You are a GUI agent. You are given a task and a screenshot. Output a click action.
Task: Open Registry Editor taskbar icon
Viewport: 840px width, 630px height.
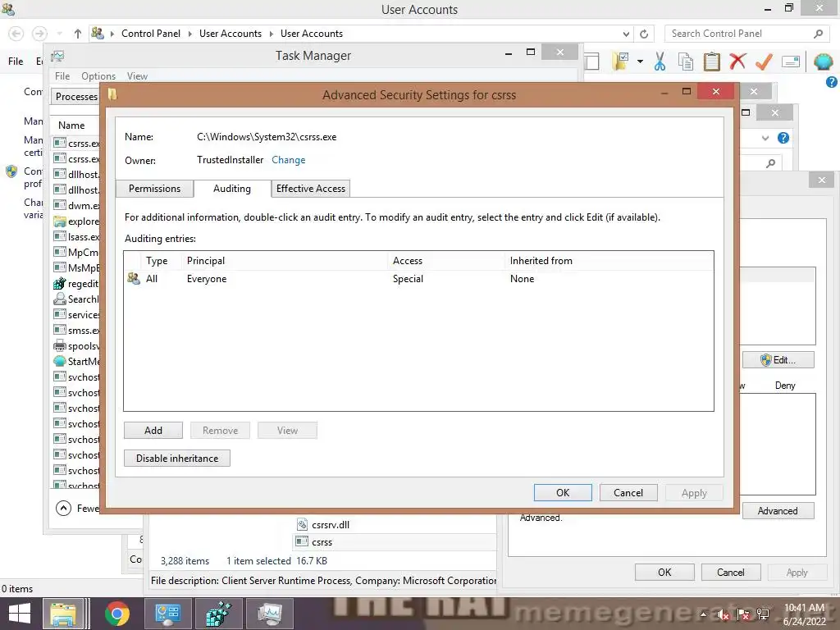point(218,614)
